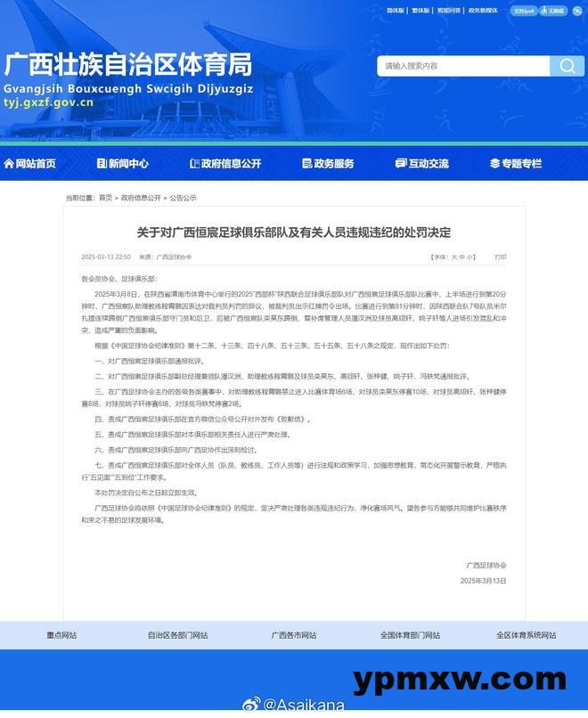
Task: Click the icon beside 政务服务
Action: tap(306, 163)
